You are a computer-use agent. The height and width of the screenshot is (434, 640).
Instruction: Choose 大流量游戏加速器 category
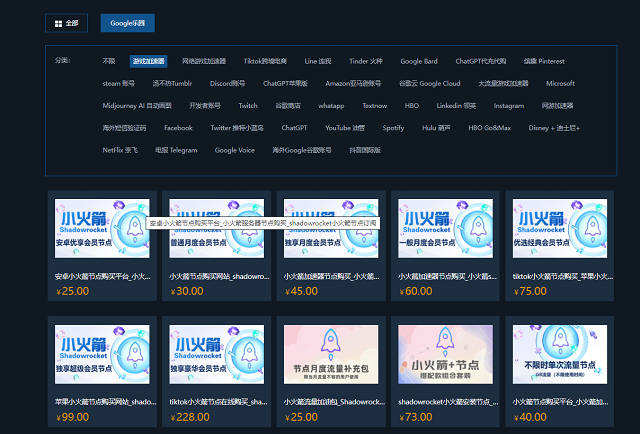click(504, 83)
